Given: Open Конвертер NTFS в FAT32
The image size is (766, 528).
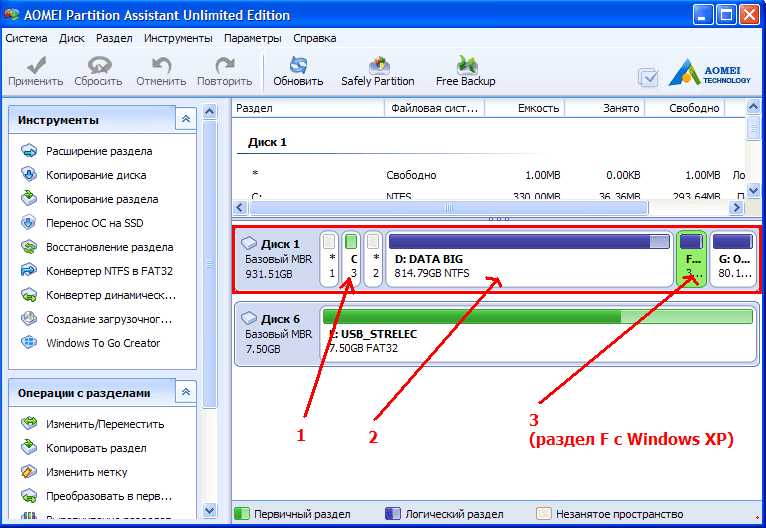Looking at the screenshot, I should point(97,271).
